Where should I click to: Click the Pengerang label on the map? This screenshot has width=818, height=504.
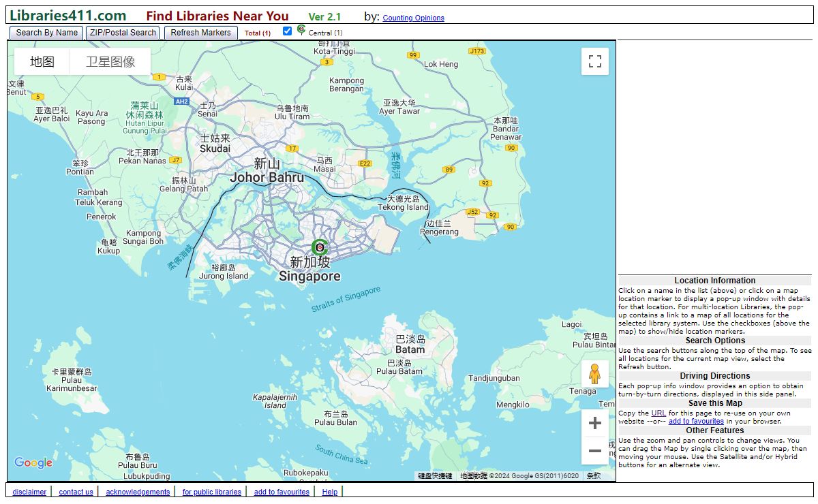tap(439, 232)
